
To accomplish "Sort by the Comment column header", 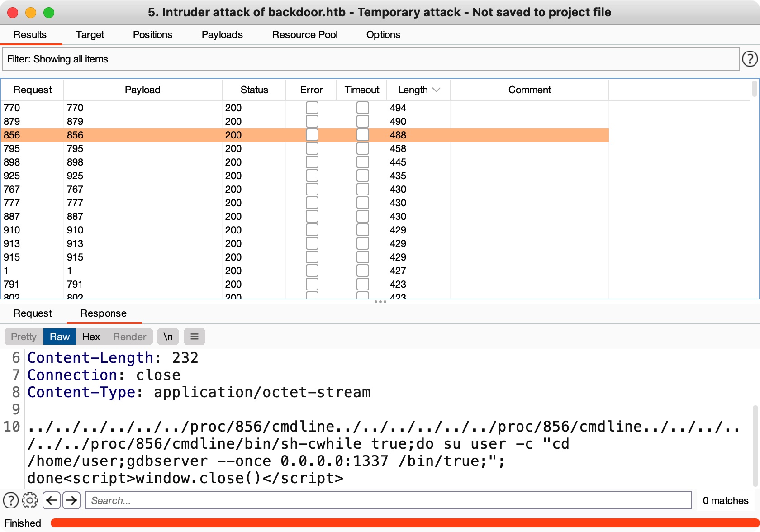I will point(529,90).
